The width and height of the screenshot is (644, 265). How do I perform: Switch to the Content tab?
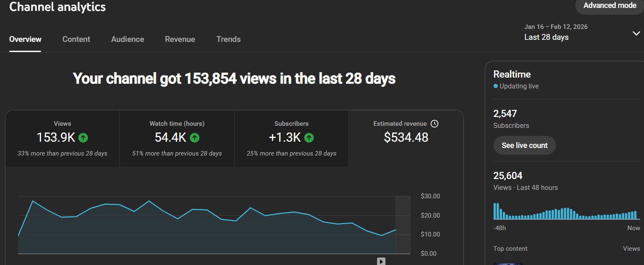click(76, 39)
